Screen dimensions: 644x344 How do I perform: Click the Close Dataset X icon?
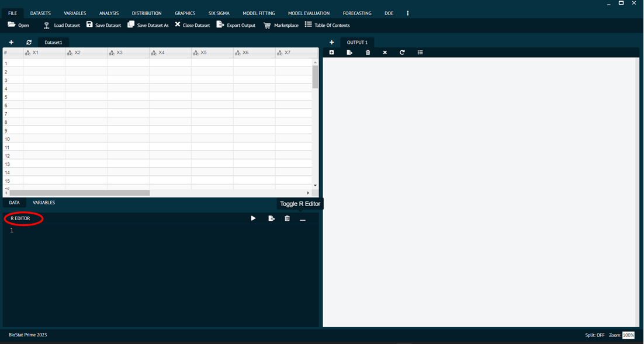pos(178,25)
